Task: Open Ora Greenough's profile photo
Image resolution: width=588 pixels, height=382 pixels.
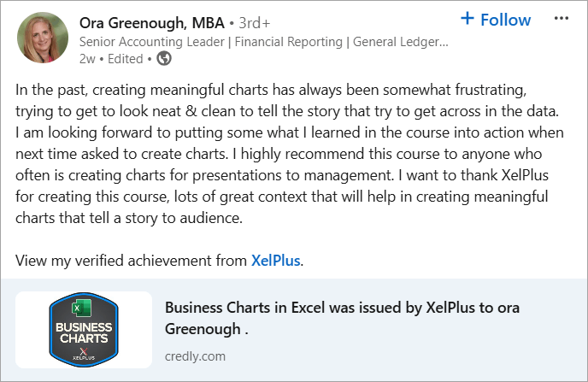Action: click(x=43, y=38)
